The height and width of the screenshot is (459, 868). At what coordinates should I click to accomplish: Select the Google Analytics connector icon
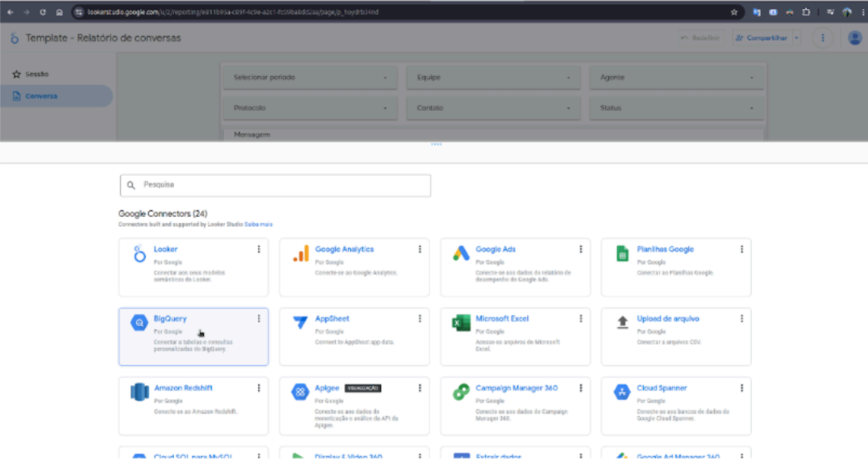pyautogui.click(x=300, y=253)
